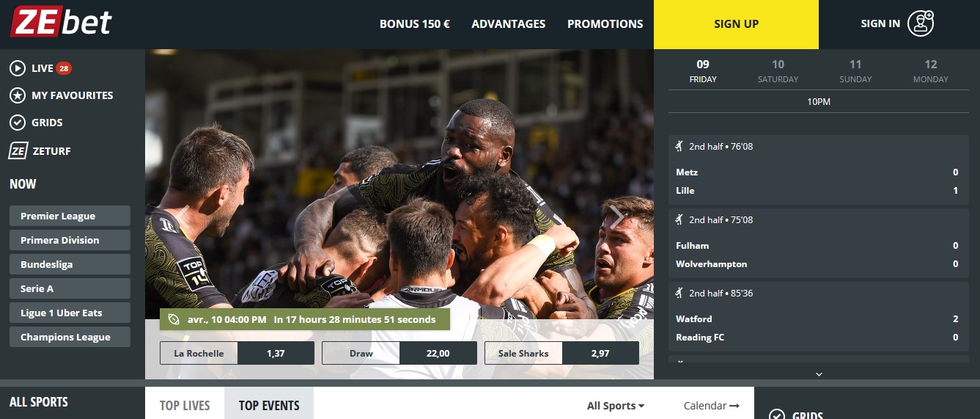Select the Top Events tab
The image size is (980, 419).
(269, 405)
